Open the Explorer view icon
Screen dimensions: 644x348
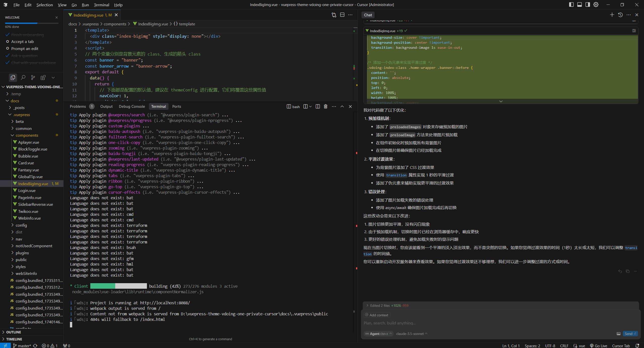coord(13,78)
